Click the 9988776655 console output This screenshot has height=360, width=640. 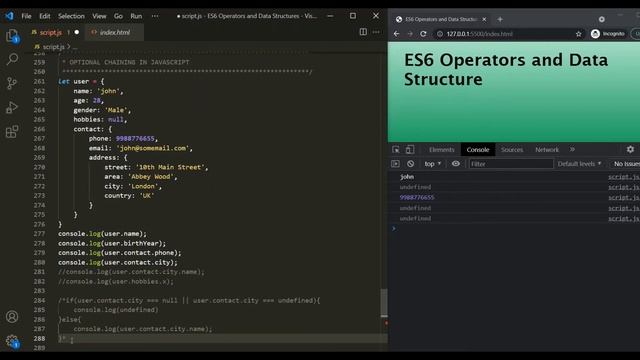[417, 198]
